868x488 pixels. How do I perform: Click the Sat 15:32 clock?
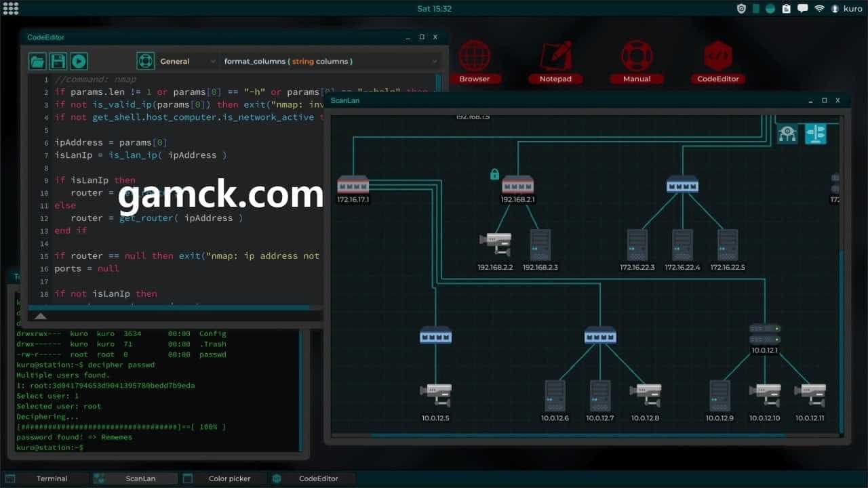434,9
